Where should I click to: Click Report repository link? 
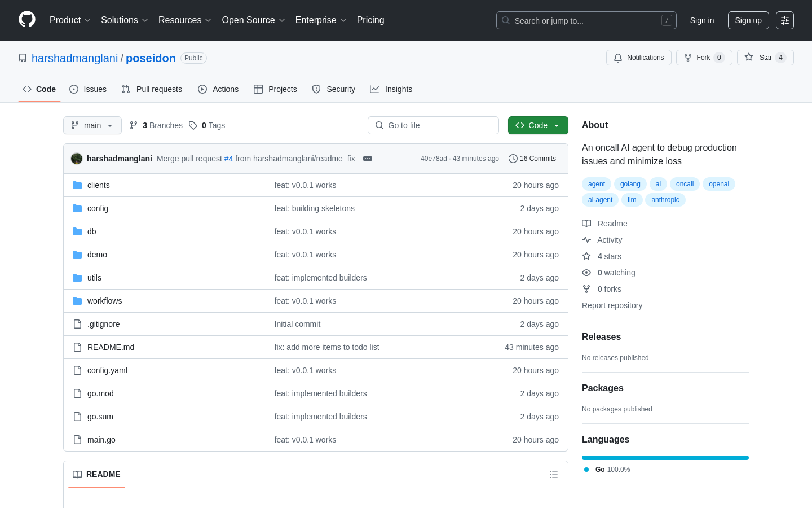click(612, 305)
